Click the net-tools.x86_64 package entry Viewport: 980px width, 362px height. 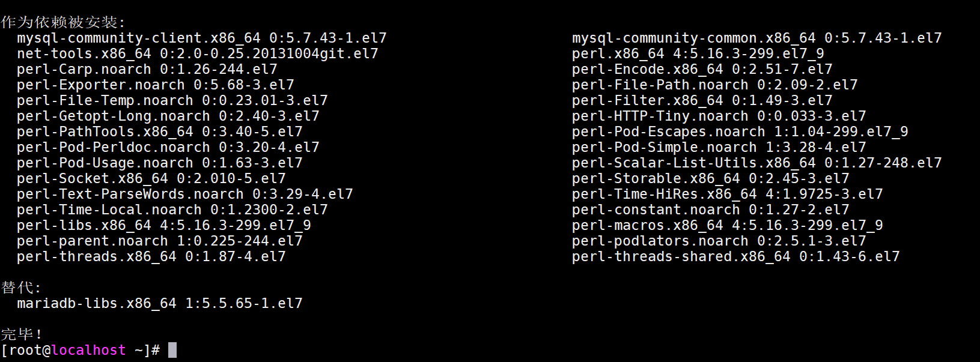click(198, 53)
